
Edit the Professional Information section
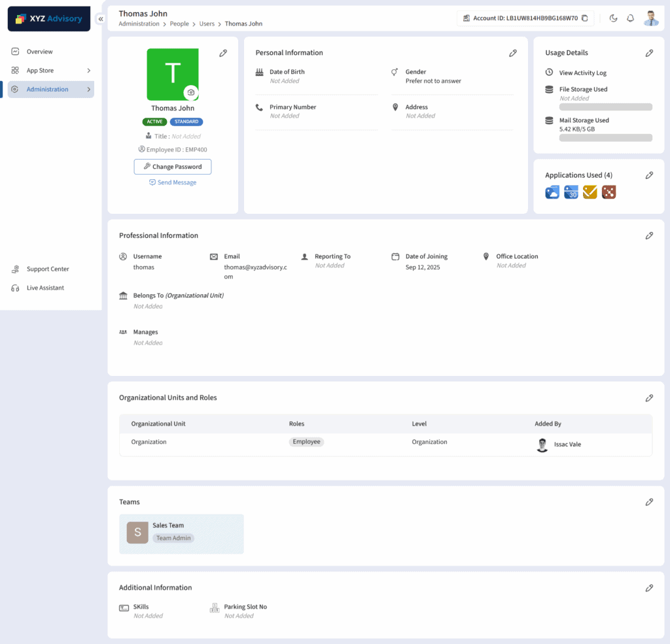click(x=649, y=235)
